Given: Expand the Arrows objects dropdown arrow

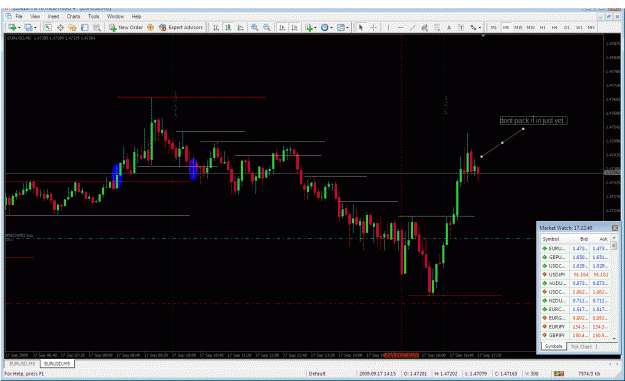Looking at the screenshot, I should pyautogui.click(x=480, y=27).
